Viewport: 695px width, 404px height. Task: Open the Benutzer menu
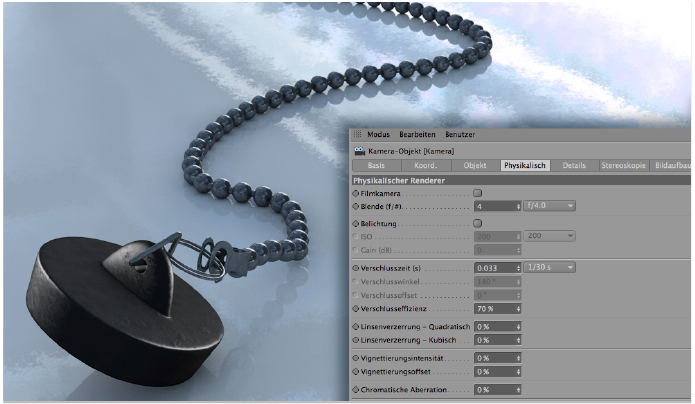click(460, 134)
